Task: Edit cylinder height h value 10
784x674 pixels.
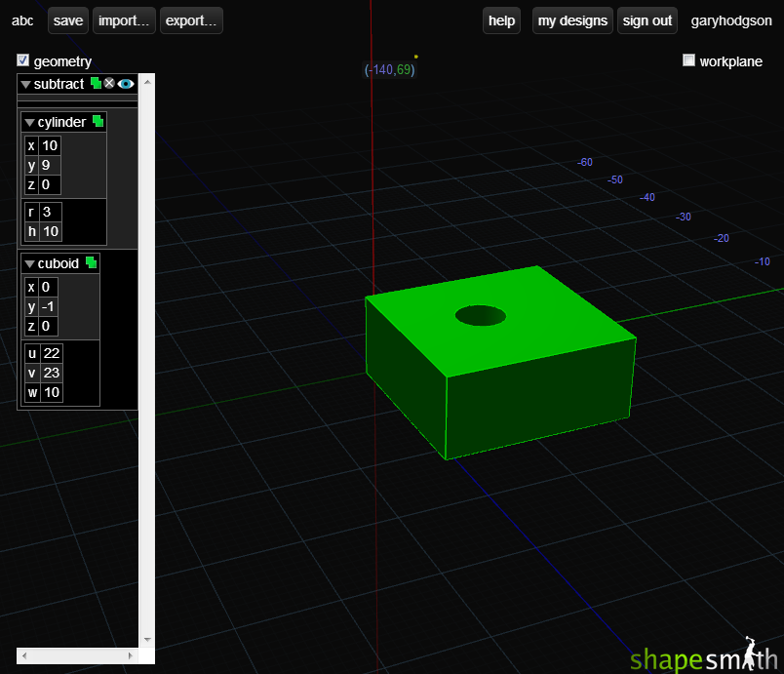Action: tap(51, 231)
